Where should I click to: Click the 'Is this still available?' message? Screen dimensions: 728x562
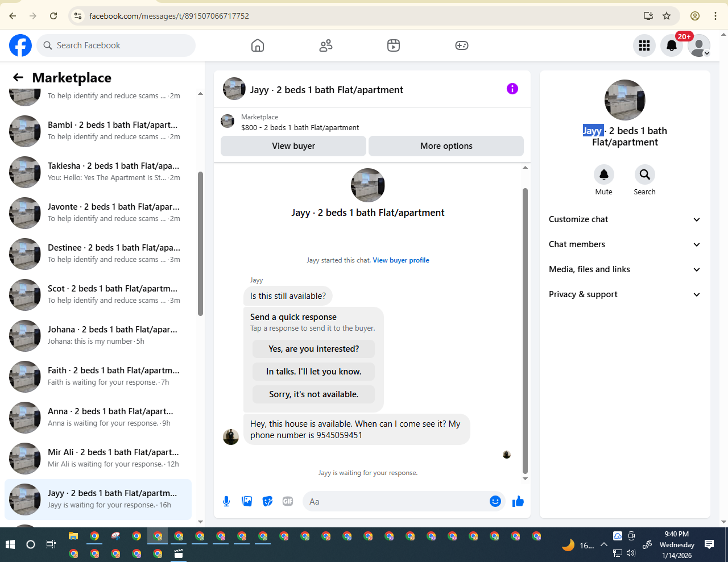[x=288, y=296]
